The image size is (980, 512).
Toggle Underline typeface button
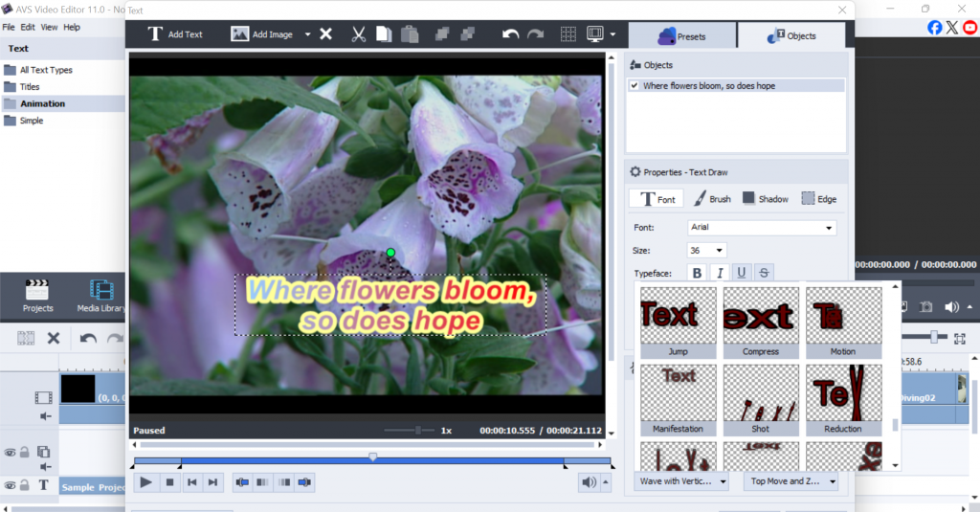(742, 274)
